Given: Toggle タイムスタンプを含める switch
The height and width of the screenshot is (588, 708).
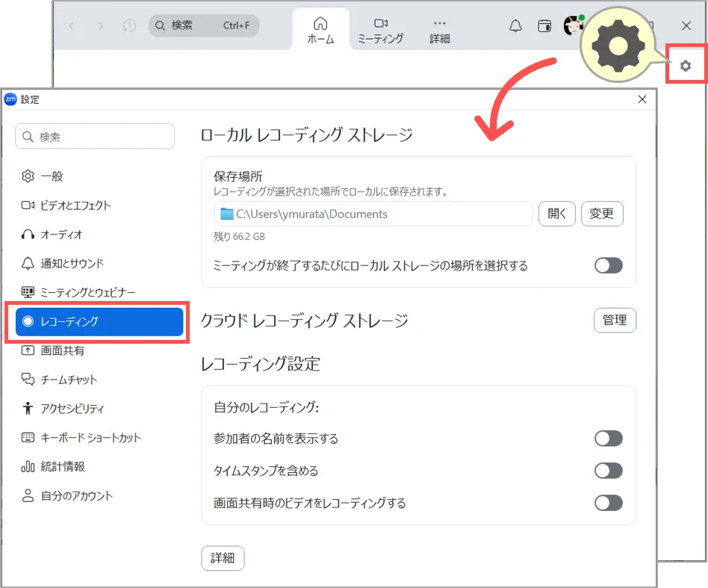Looking at the screenshot, I should pos(608,471).
